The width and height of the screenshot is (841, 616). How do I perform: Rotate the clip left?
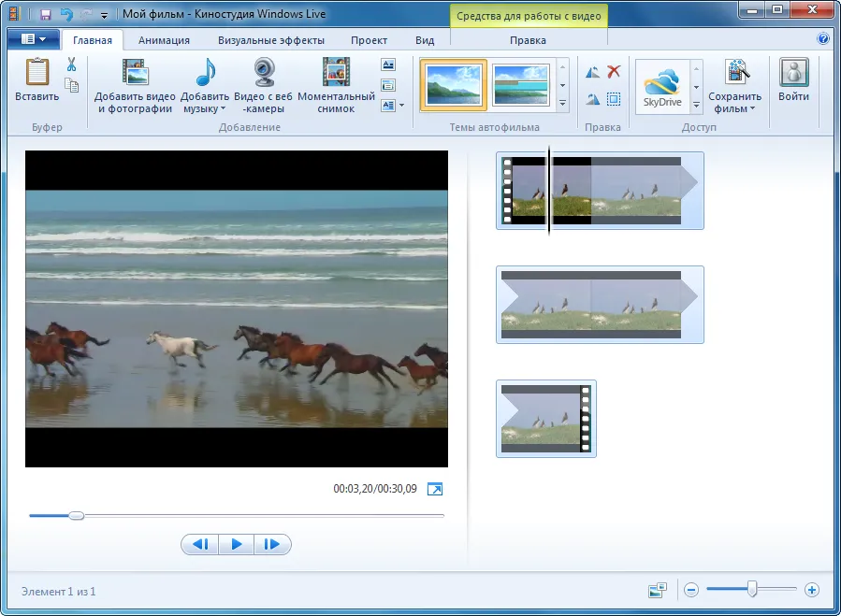click(x=593, y=72)
